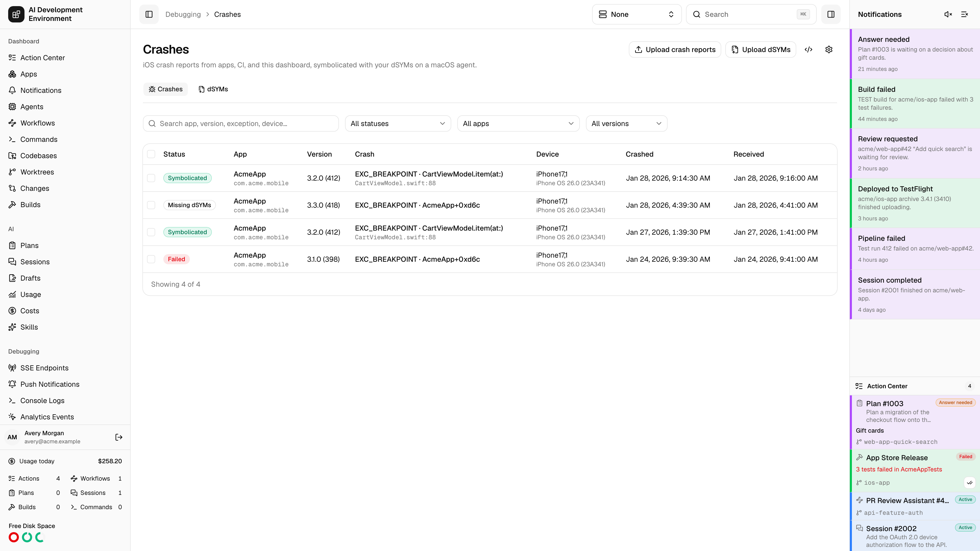This screenshot has height=551, width=980.
Task: Click the green Free Disk Space ring
Action: point(27,537)
